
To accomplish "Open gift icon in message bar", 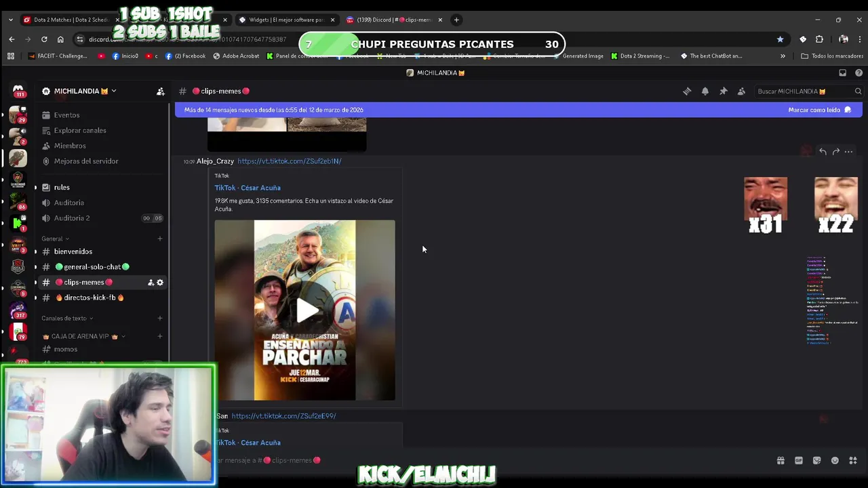I will tap(781, 460).
